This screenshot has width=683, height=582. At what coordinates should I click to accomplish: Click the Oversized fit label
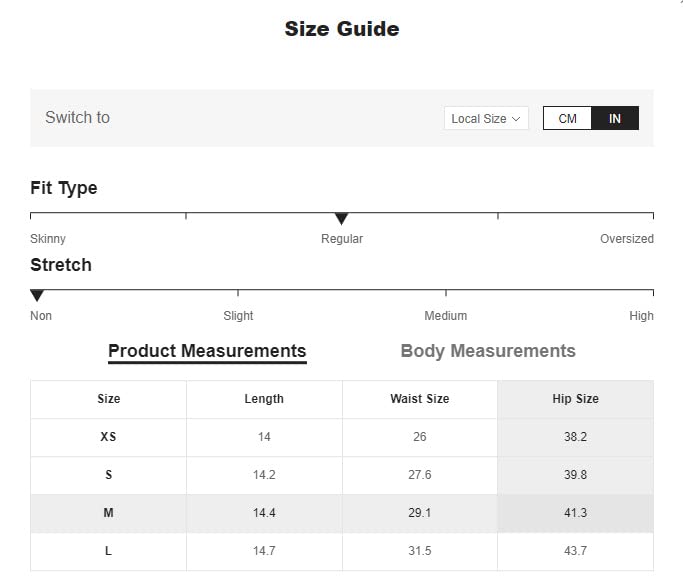pyautogui.click(x=626, y=239)
